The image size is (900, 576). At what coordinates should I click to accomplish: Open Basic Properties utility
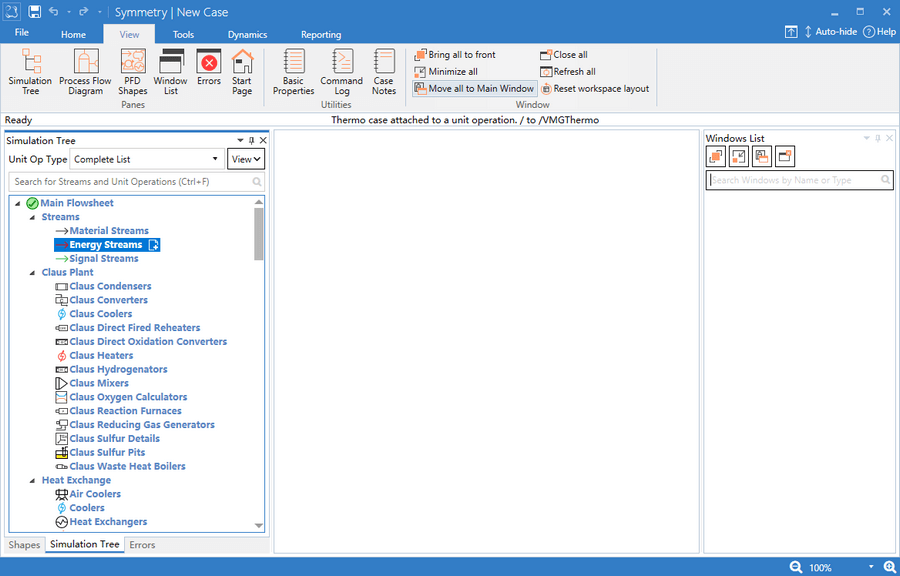tap(293, 71)
